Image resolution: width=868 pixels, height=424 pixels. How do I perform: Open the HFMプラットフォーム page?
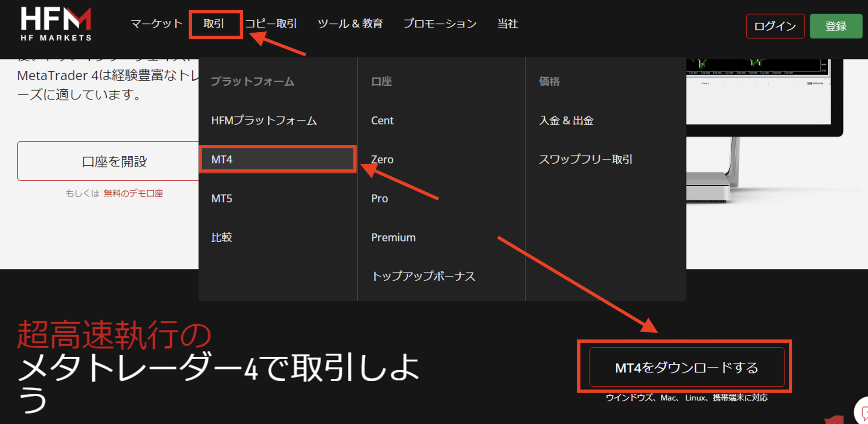pyautogui.click(x=264, y=120)
